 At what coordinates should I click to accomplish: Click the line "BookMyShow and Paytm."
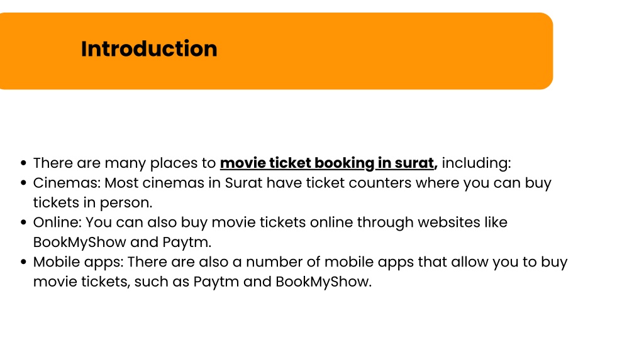point(123,242)
